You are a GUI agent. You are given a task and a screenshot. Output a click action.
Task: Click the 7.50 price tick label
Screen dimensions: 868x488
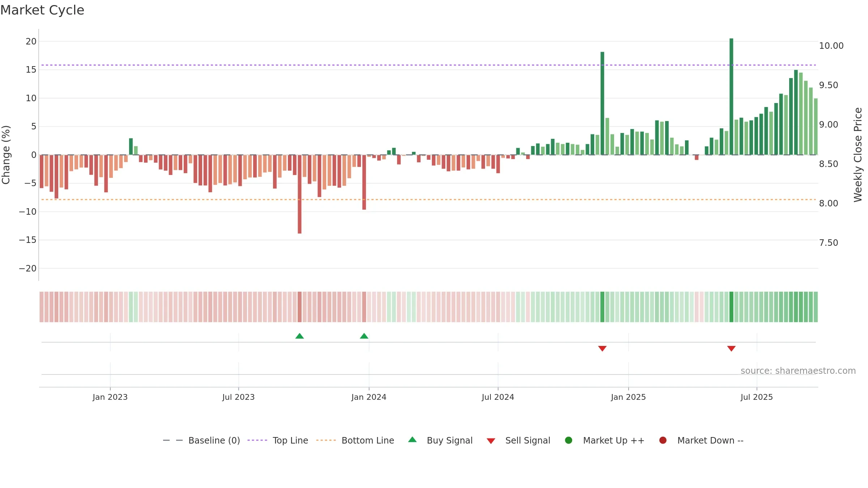828,243
